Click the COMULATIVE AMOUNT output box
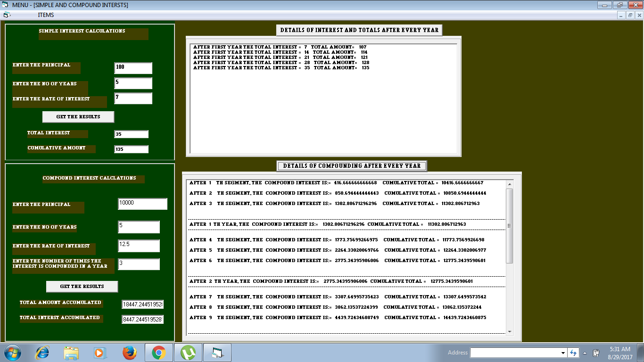This screenshot has width=644, height=362. (132, 149)
